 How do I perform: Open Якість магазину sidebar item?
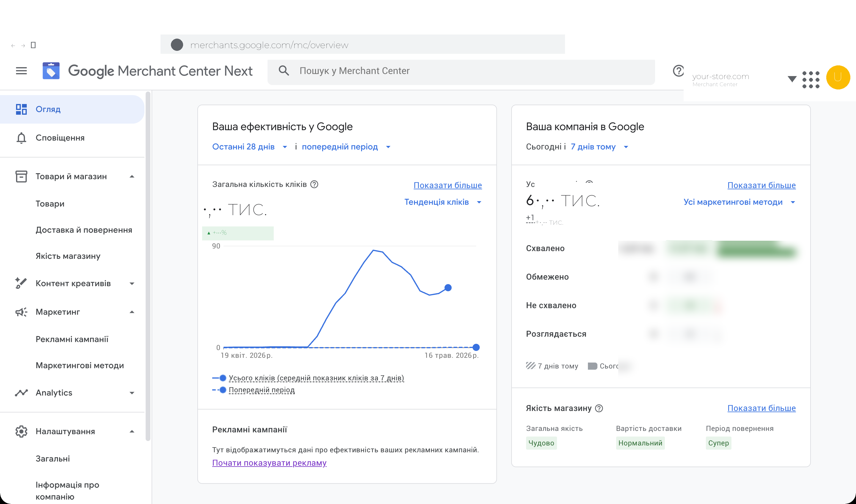point(68,256)
